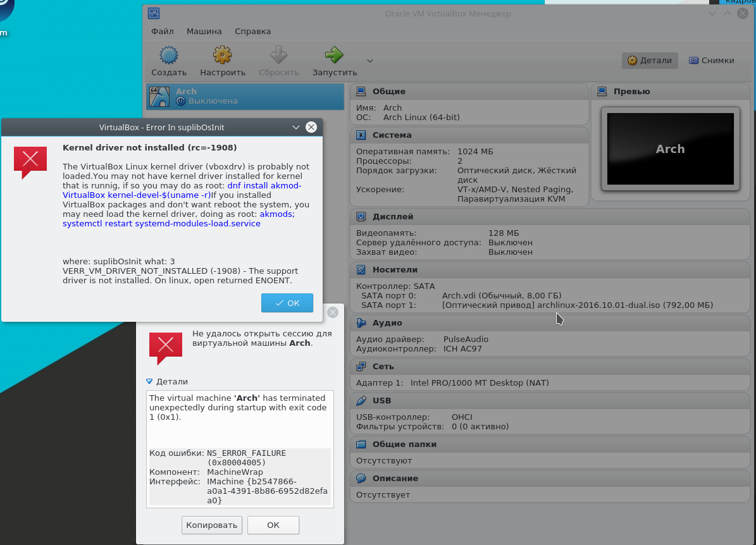
Task: Click the dnf install akmod-VirtualBox link
Action: click(182, 190)
